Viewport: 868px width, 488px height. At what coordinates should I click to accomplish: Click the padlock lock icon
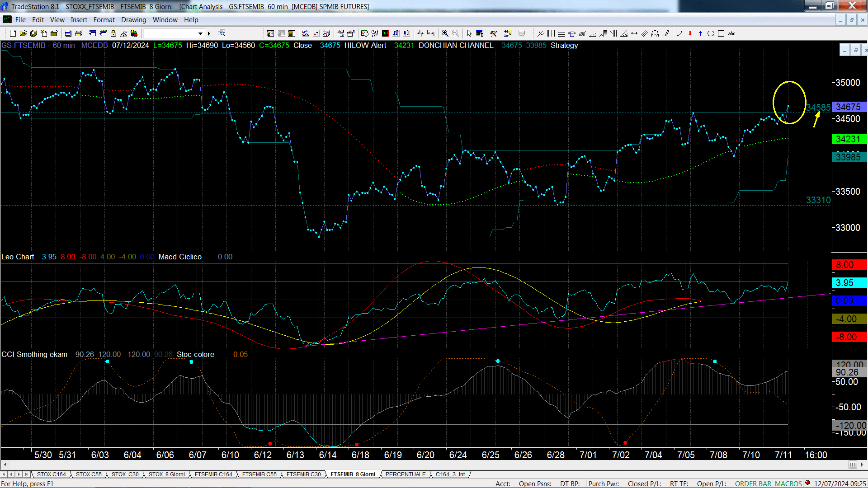[x=113, y=33]
